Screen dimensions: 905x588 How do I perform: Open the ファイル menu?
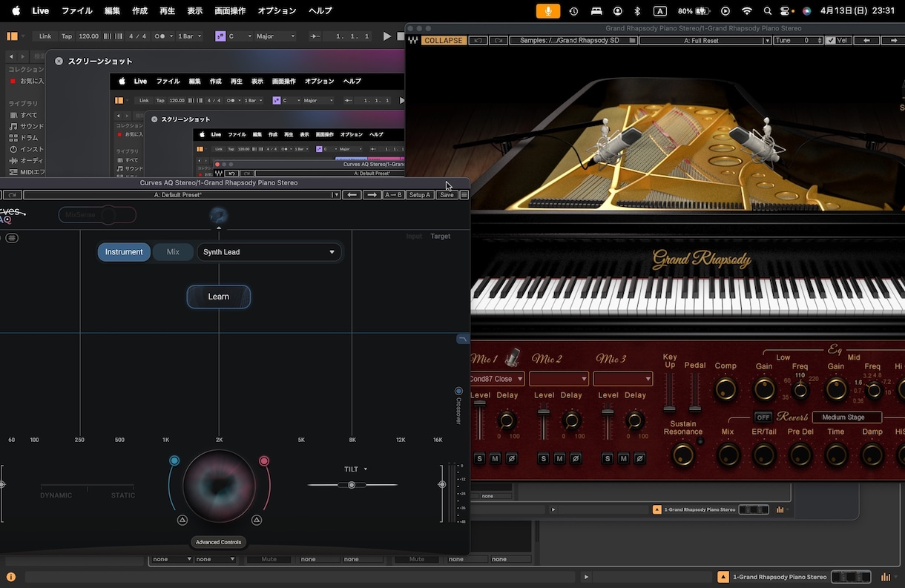[77, 11]
